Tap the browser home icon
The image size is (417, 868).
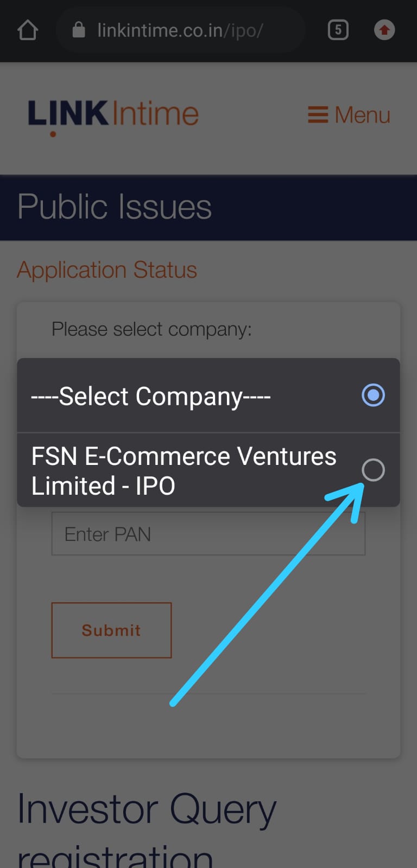[x=28, y=30]
